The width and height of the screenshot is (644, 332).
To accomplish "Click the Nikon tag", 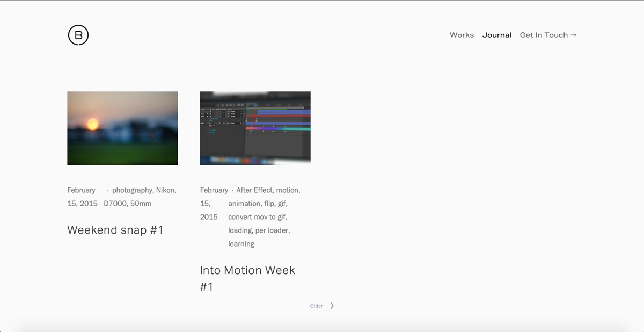I will pyautogui.click(x=166, y=190).
